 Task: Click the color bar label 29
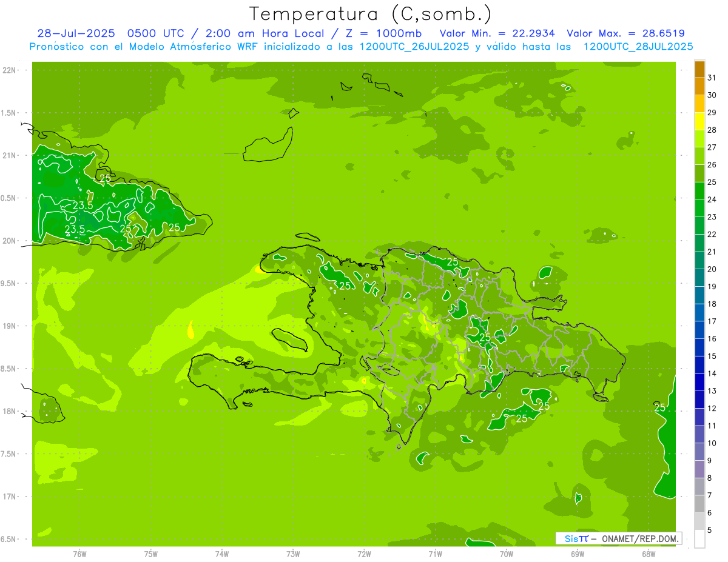coord(712,112)
